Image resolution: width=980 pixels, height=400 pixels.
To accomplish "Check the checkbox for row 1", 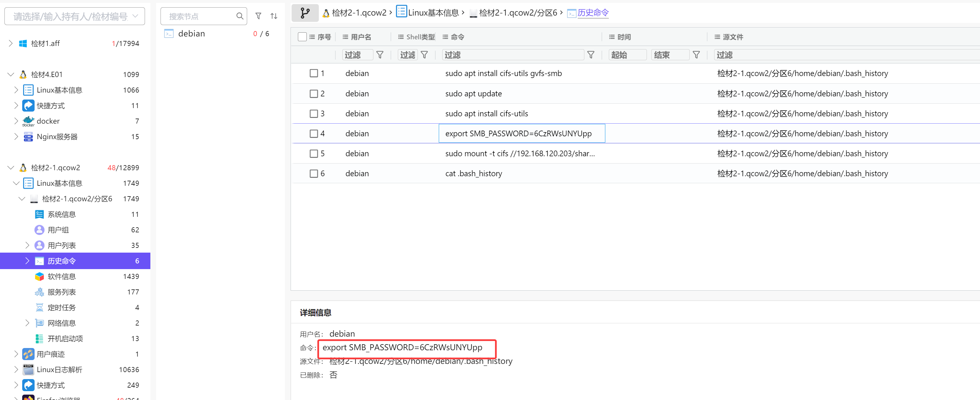I will [313, 74].
